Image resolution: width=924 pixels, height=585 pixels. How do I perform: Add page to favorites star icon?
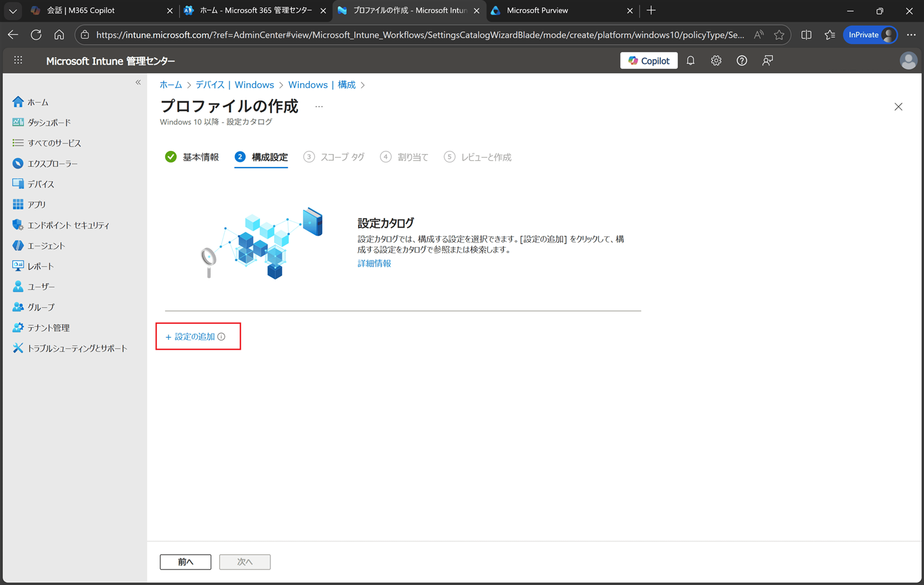tap(779, 35)
